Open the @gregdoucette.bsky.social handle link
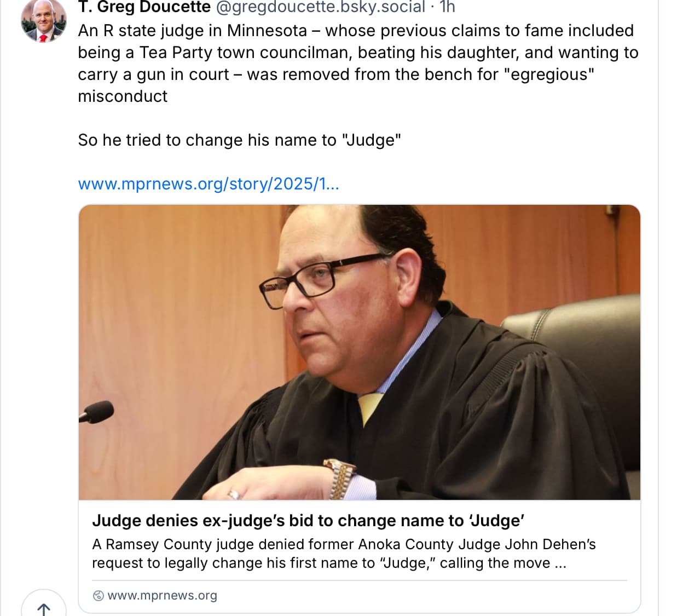The image size is (677, 616). point(321,7)
